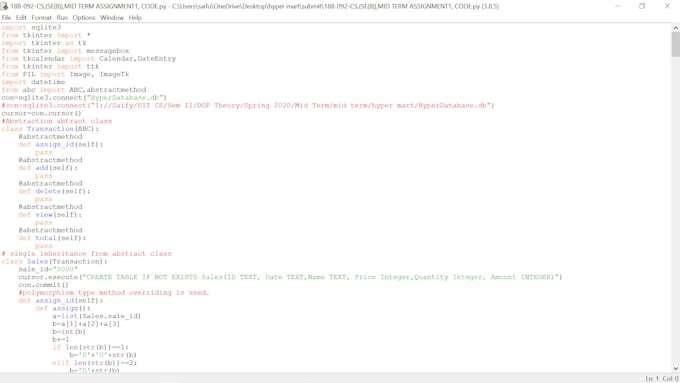Click the 'import datetime' line
Viewport: 680px width, 383px height.
point(33,82)
